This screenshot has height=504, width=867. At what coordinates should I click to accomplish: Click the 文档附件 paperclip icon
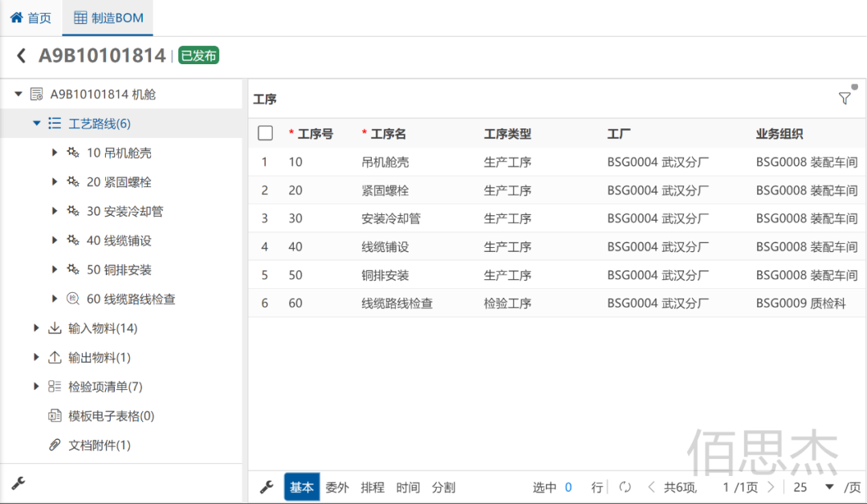click(x=55, y=445)
